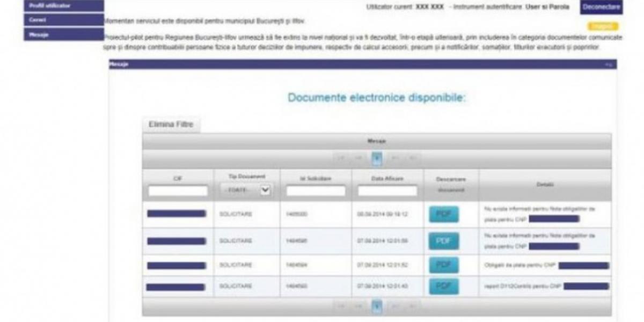Open the Tip Document filter dropdown

point(246,190)
